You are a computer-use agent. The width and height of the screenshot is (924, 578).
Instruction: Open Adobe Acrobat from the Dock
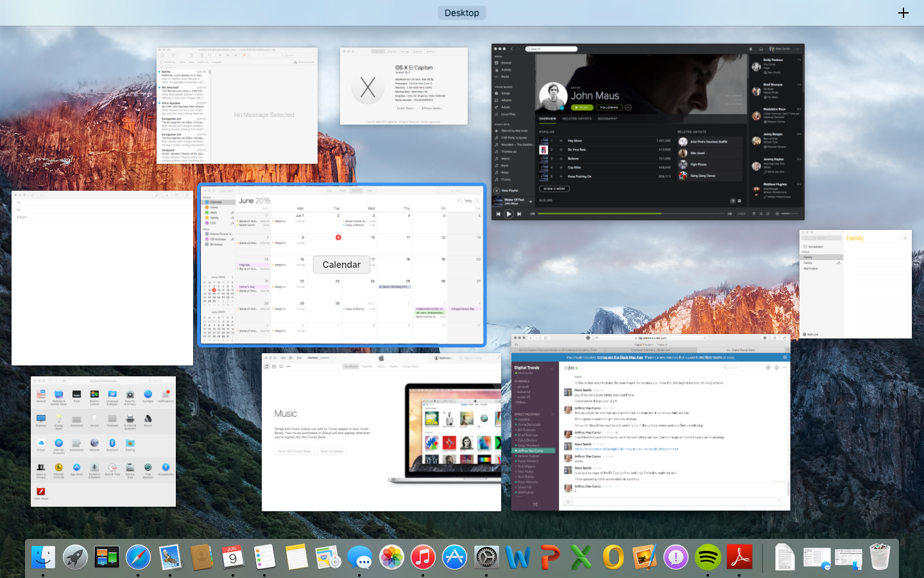(739, 557)
